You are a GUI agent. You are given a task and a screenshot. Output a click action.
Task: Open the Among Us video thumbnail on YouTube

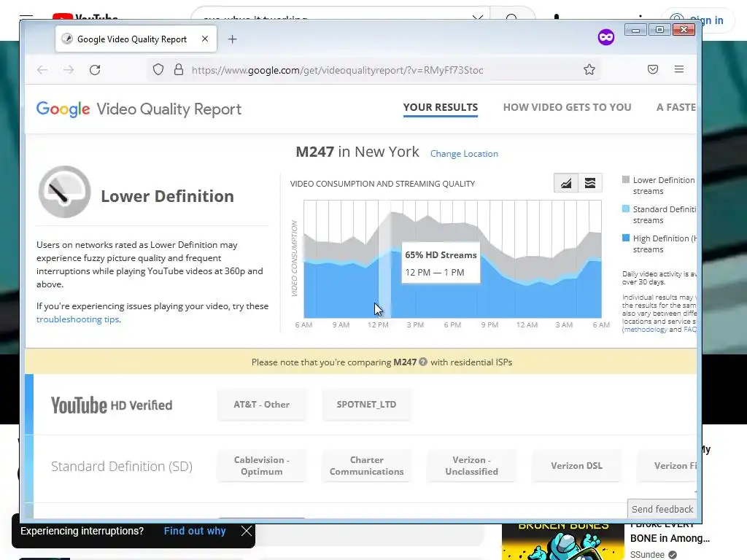click(x=562, y=542)
